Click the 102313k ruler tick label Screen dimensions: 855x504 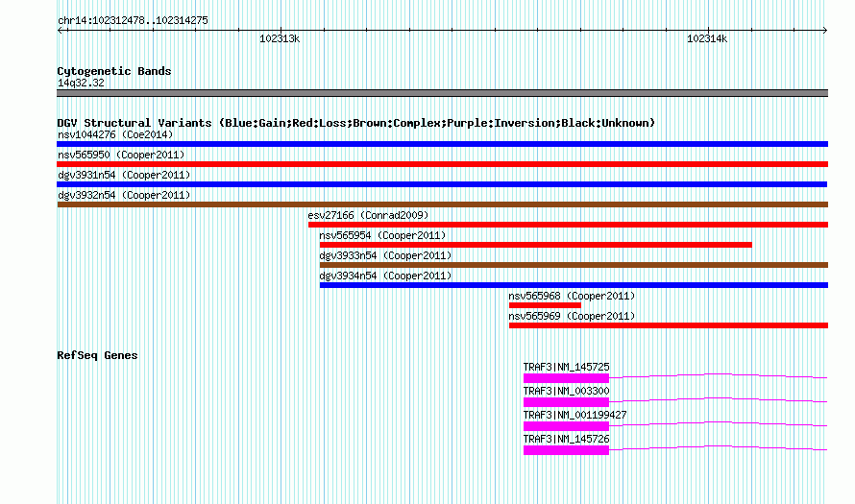pyautogui.click(x=280, y=38)
